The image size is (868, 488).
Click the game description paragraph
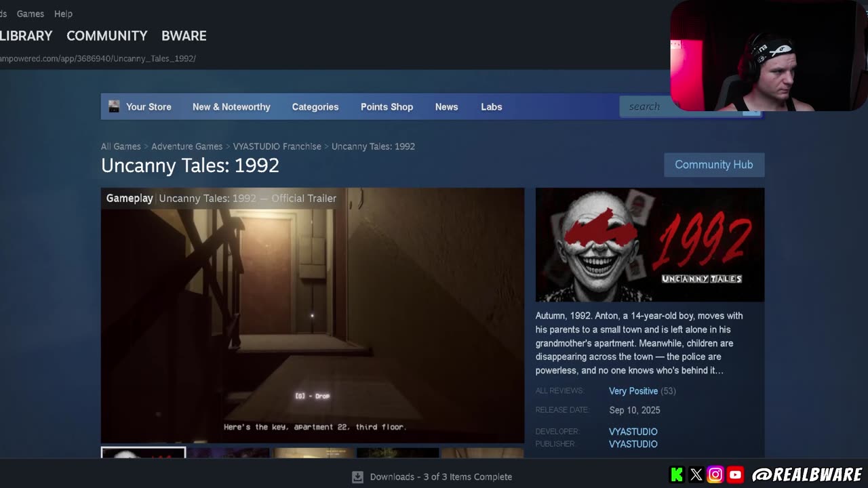(x=639, y=343)
